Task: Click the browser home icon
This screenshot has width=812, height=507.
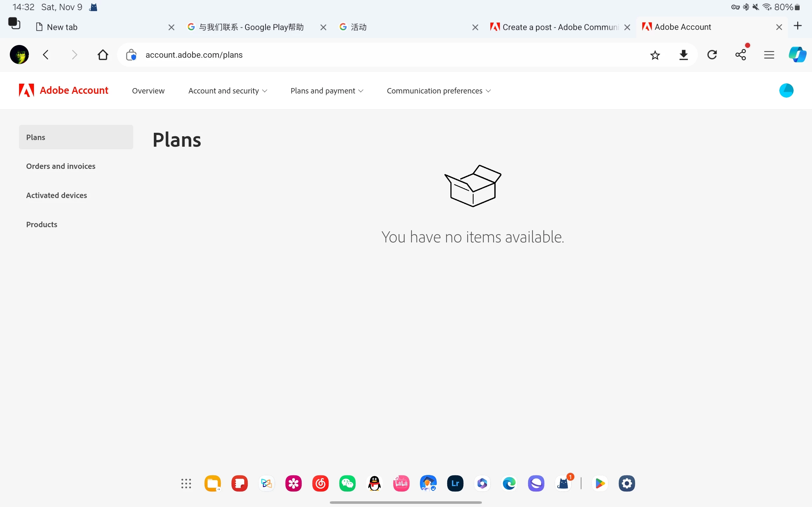Action: (x=103, y=55)
